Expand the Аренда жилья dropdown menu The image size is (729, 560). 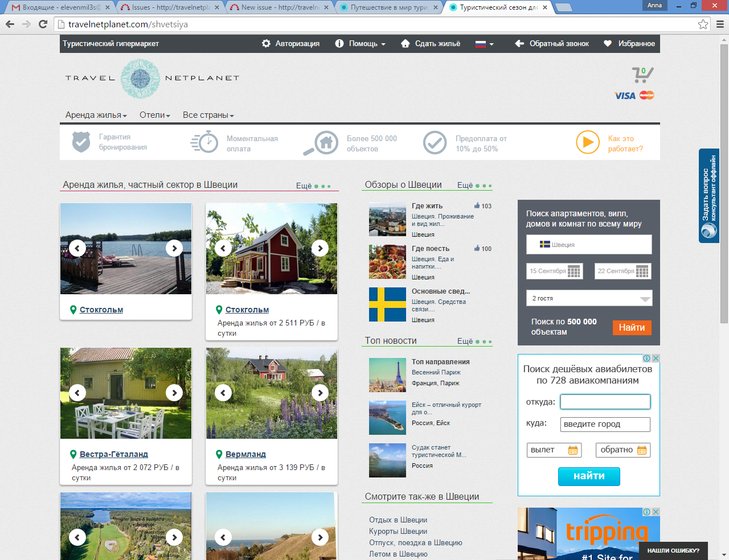point(96,115)
